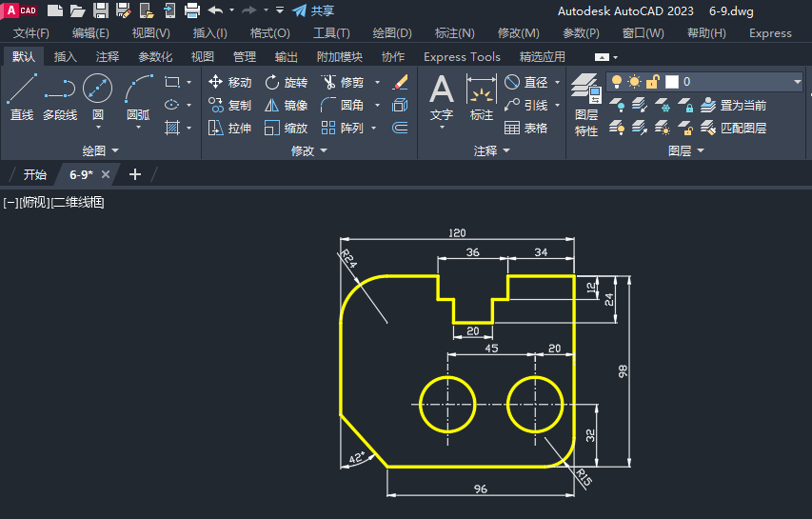The height and width of the screenshot is (519, 812).
Task: Activate the 镜像 (Mirror) tool
Action: pos(286,106)
